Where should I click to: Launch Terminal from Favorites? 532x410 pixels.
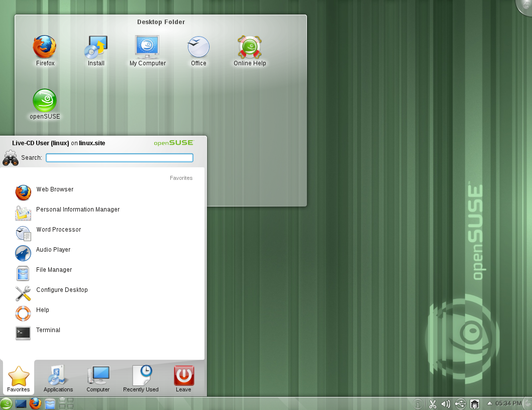pyautogui.click(x=48, y=331)
